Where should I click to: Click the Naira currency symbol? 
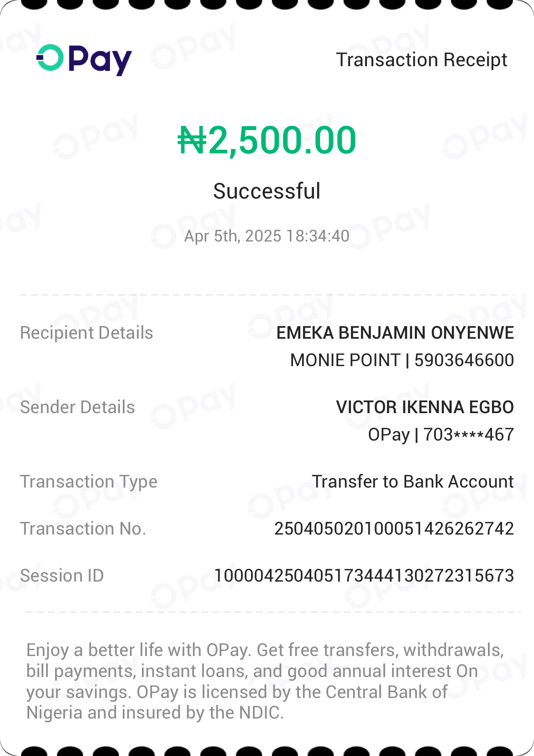[x=192, y=140]
